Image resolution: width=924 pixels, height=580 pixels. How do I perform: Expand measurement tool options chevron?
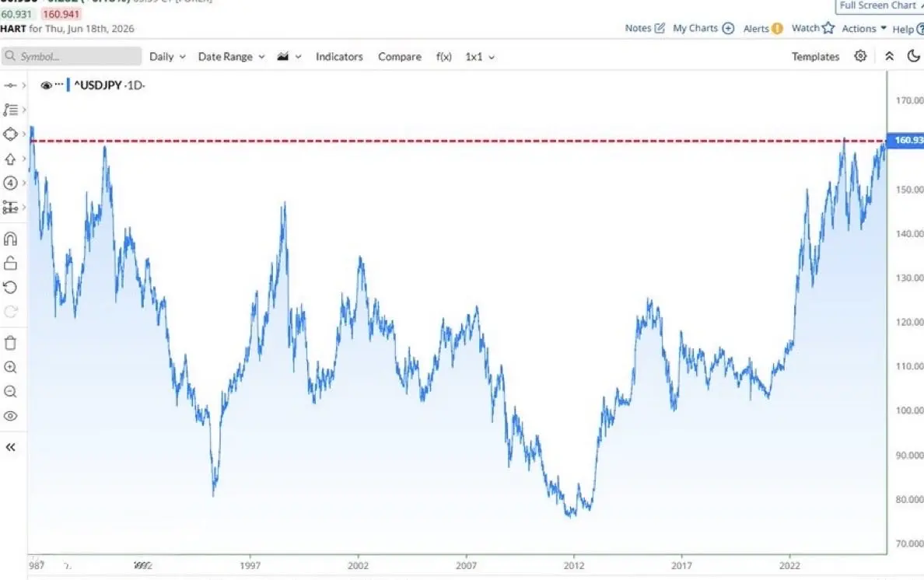pyautogui.click(x=23, y=208)
